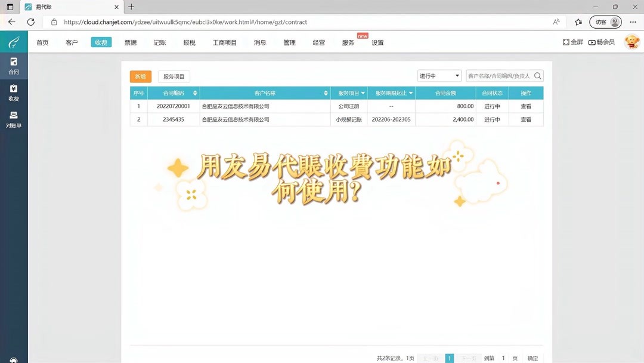This screenshot has width=644, height=363.
Task: Add this page to browser favorites
Action: tap(577, 21)
